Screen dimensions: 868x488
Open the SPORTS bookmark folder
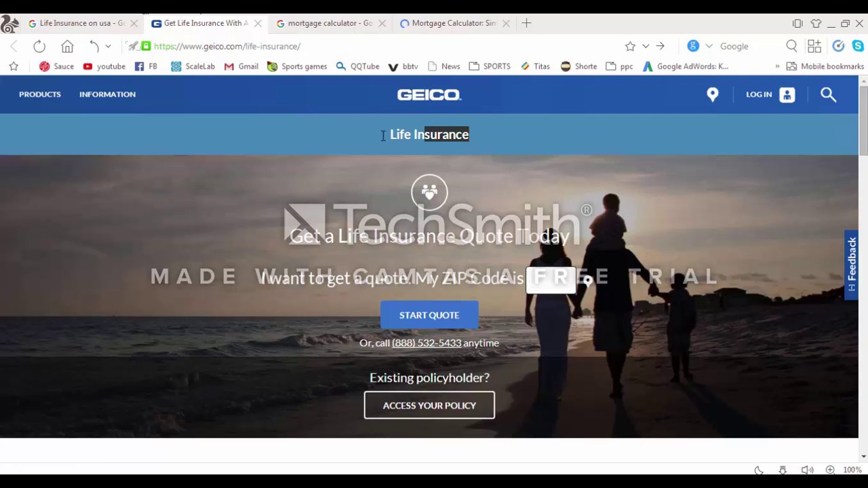pyautogui.click(x=490, y=66)
